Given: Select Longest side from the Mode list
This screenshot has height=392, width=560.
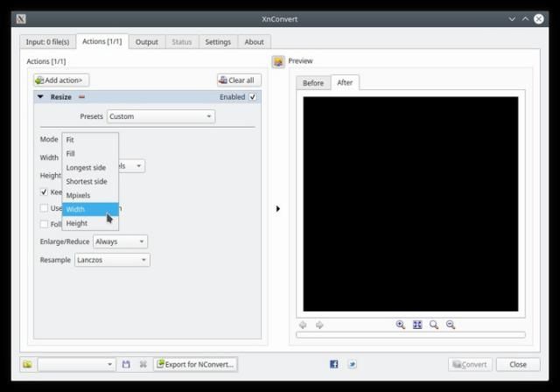Looking at the screenshot, I should coord(86,167).
